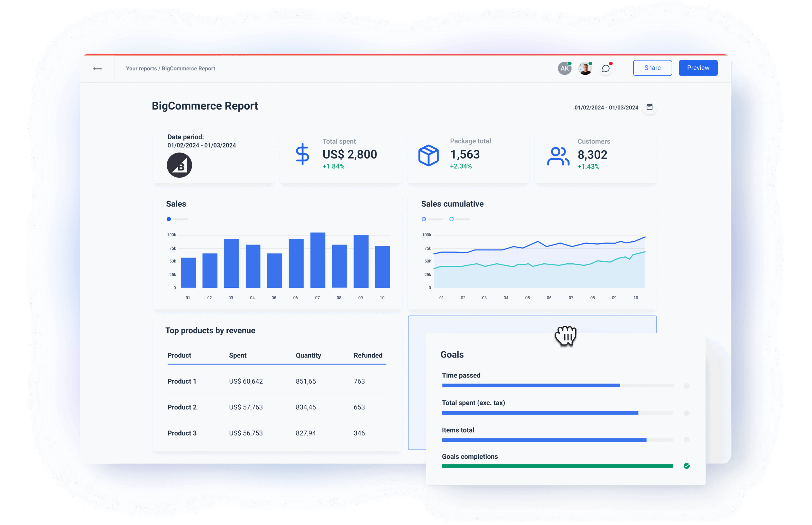The width and height of the screenshot is (812, 525).
Task: Go to Your reports breadcrumb link
Action: click(x=141, y=68)
